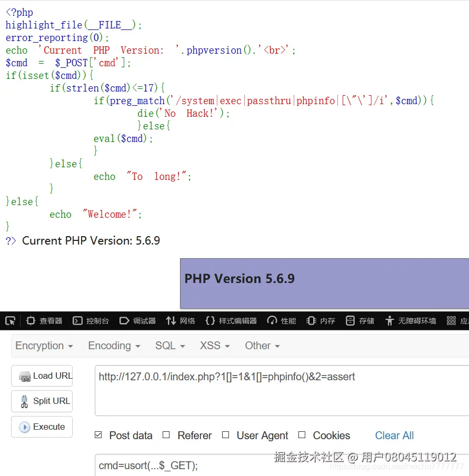Open the Console (控制台) tab

click(x=91, y=321)
